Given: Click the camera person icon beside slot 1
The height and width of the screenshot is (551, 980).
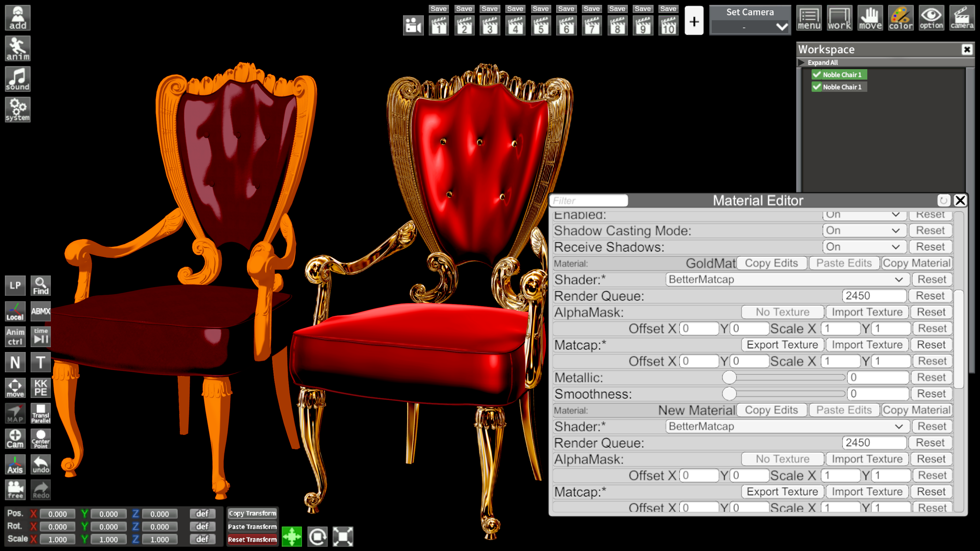Looking at the screenshot, I should click(413, 25).
